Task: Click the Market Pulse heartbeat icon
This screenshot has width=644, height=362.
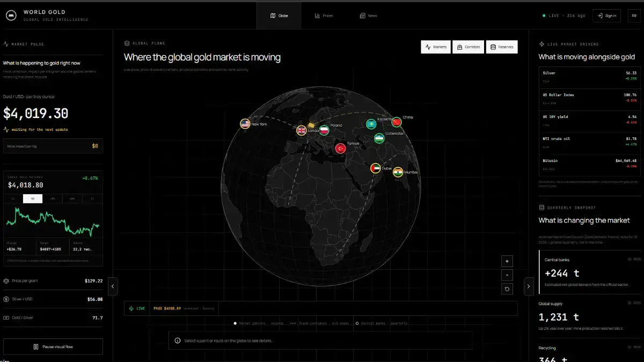Action: 6,44
